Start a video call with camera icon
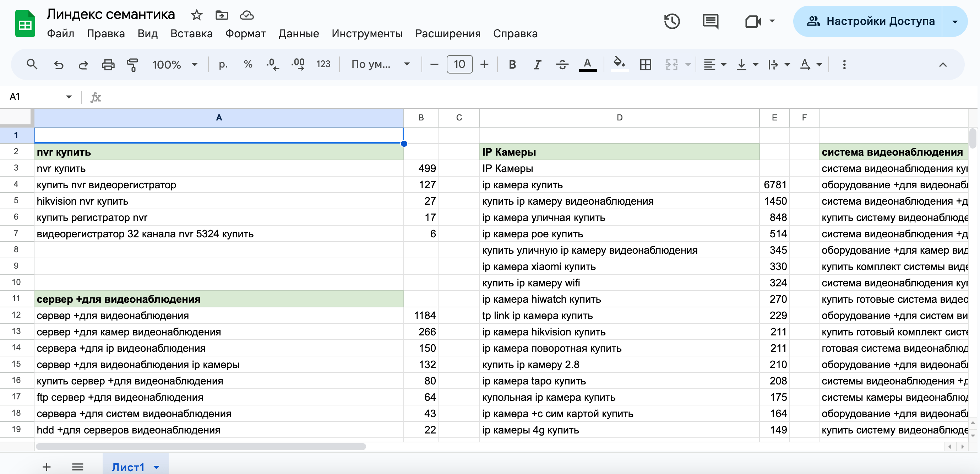 (x=753, y=21)
